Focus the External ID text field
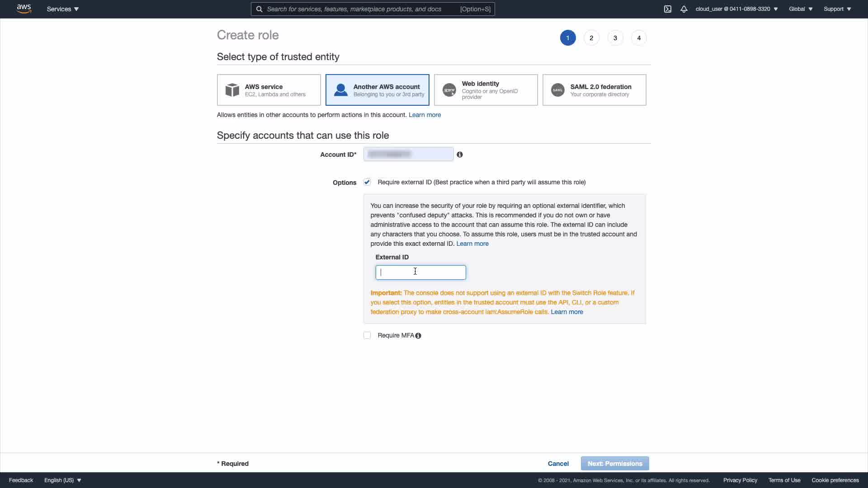The width and height of the screenshot is (868, 488). click(420, 272)
